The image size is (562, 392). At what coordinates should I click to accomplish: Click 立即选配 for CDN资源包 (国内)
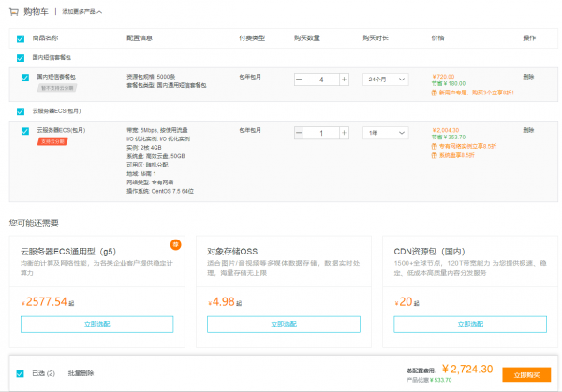[x=470, y=324]
